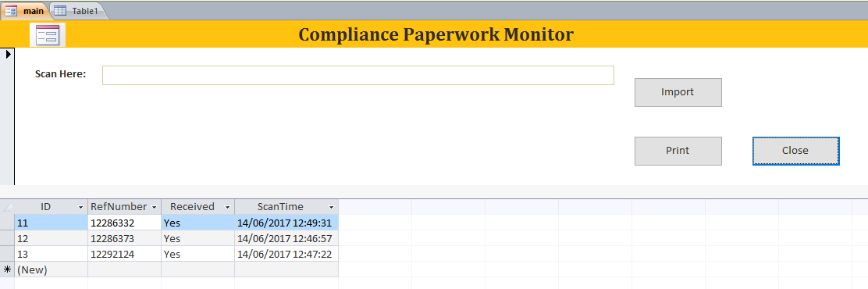This screenshot has height=289, width=868.
Task: Click Received cell in row 12
Action: [197, 238]
